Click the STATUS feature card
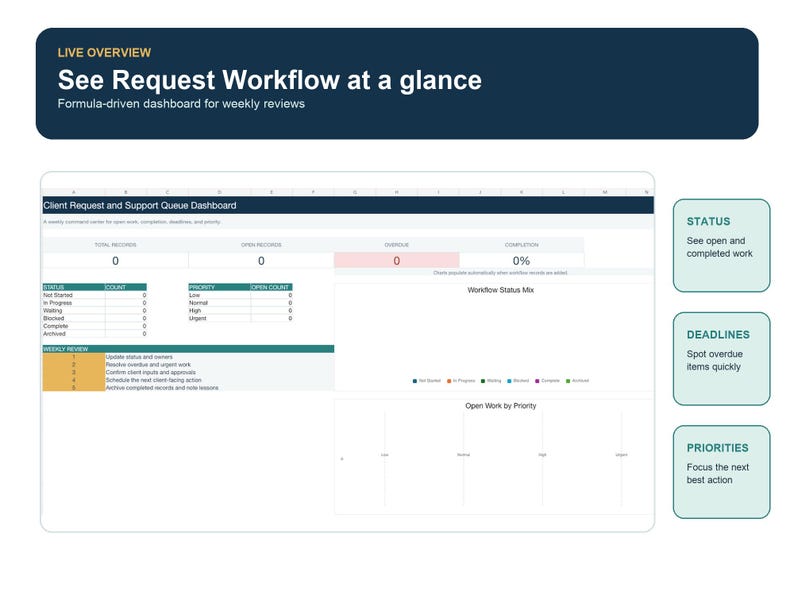This screenshot has height=596, width=794. 721,245
